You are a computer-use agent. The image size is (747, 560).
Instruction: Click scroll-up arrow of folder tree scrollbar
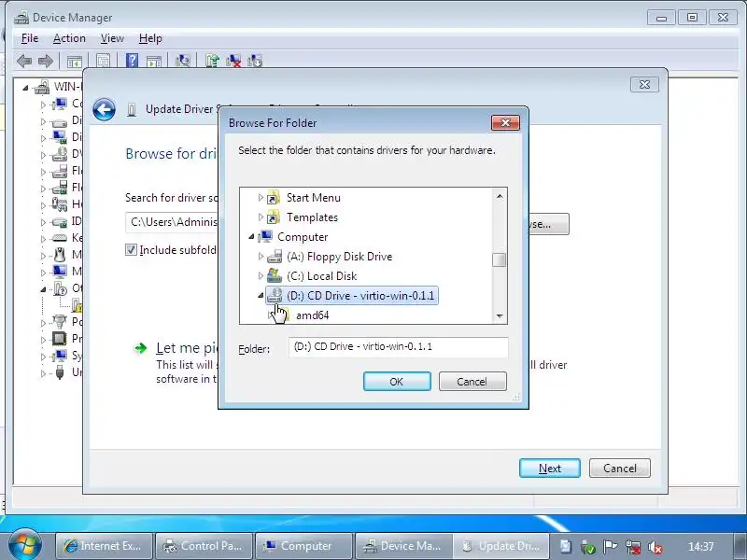pos(500,196)
